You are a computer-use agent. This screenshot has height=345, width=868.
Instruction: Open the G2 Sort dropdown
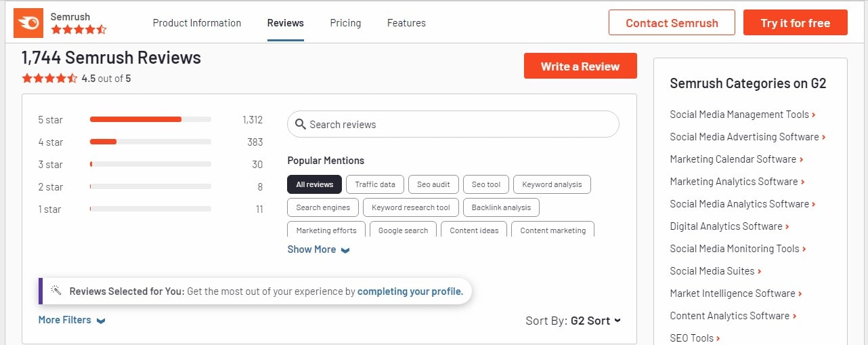(x=595, y=321)
